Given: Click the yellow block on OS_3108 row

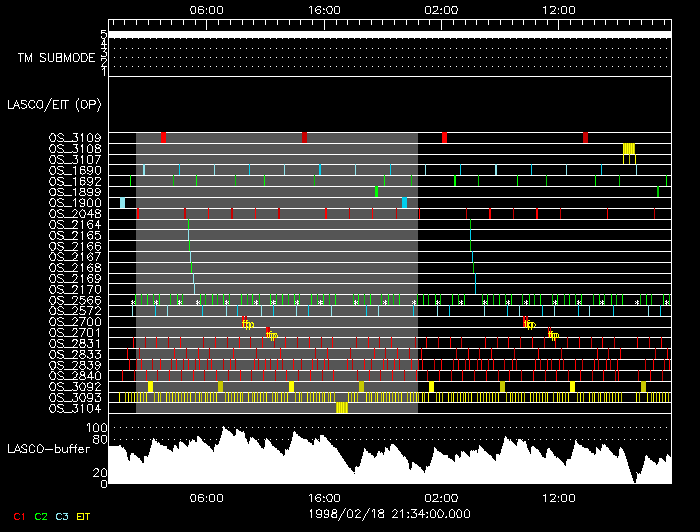Looking at the screenshot, I should (x=629, y=149).
